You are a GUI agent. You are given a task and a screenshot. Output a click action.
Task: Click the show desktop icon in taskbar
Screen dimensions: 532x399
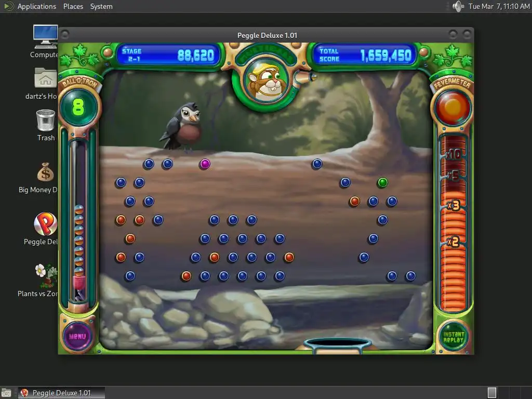point(6,393)
